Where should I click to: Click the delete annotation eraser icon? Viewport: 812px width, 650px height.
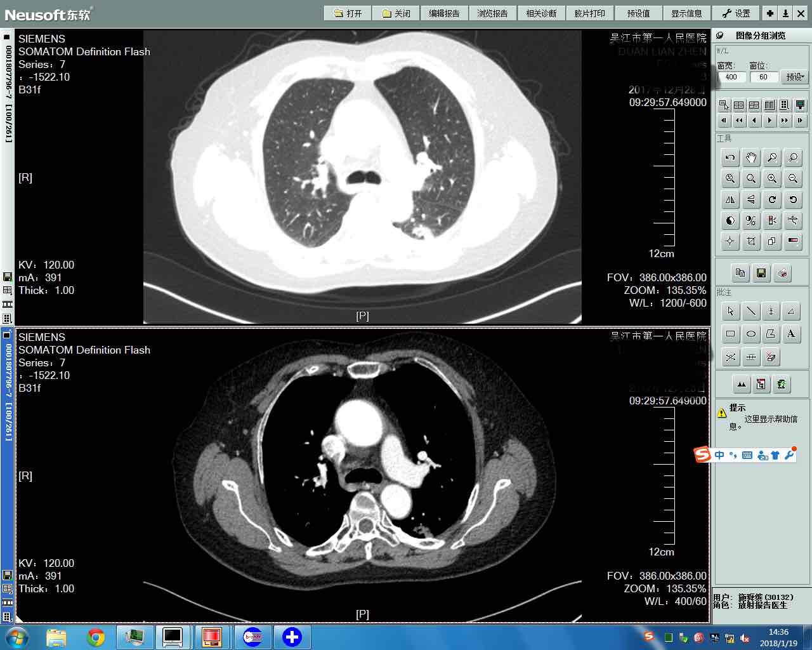pyautogui.click(x=771, y=357)
